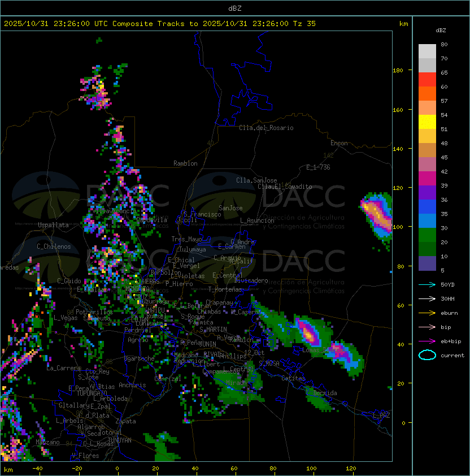Viewport: 470px width, 476px height.
Task: Pick the bright green 30–20 dBZ swatch
Action: tap(427, 235)
